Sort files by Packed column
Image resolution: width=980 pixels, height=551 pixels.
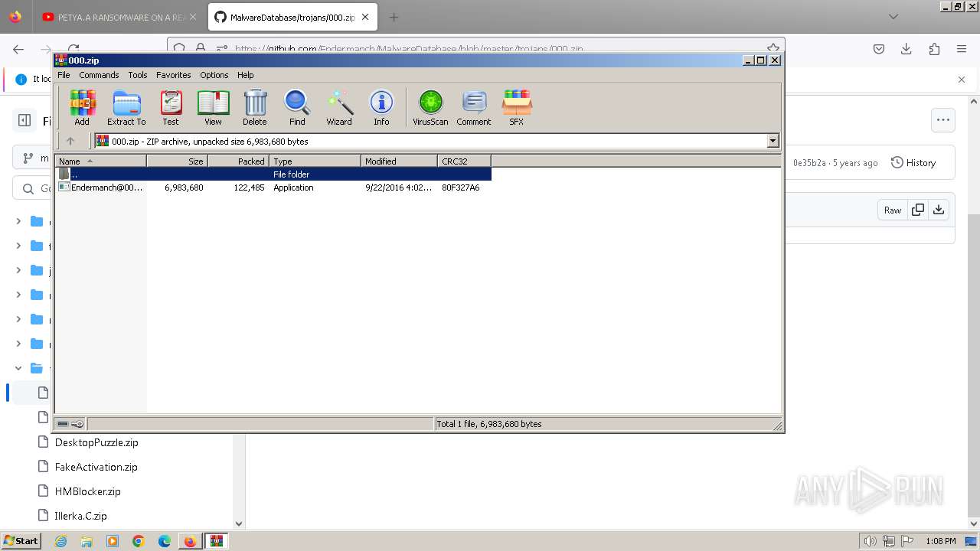pos(238,161)
